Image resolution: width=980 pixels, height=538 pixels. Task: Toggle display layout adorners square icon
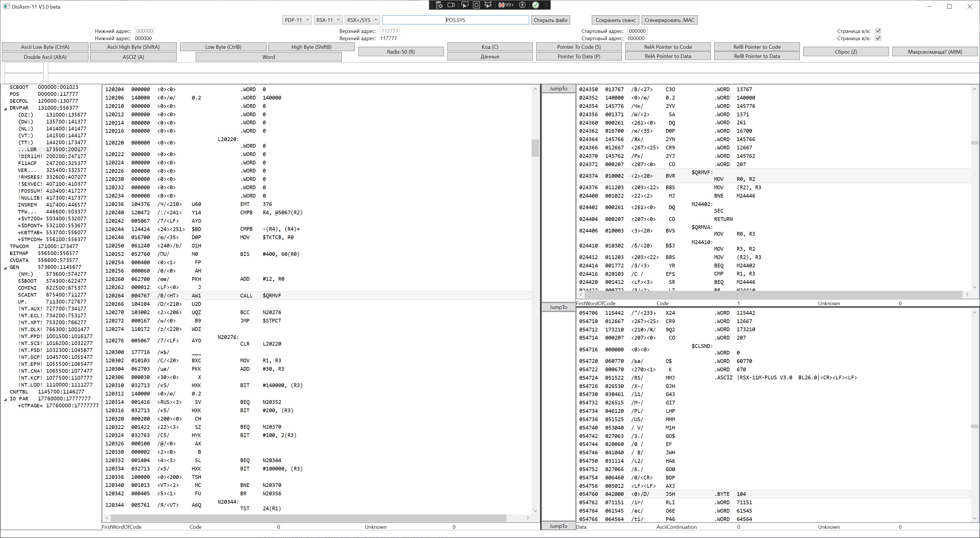click(x=476, y=5)
